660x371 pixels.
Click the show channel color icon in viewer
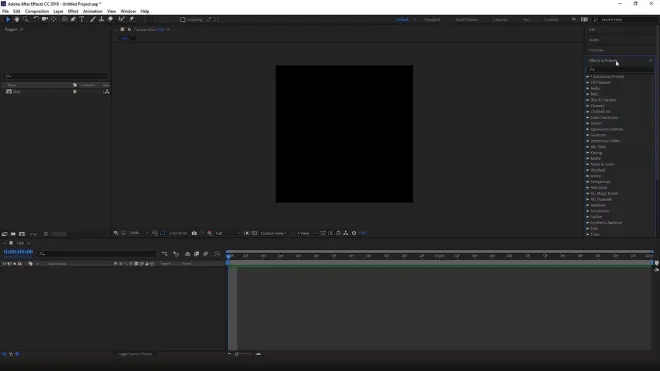pos(209,233)
